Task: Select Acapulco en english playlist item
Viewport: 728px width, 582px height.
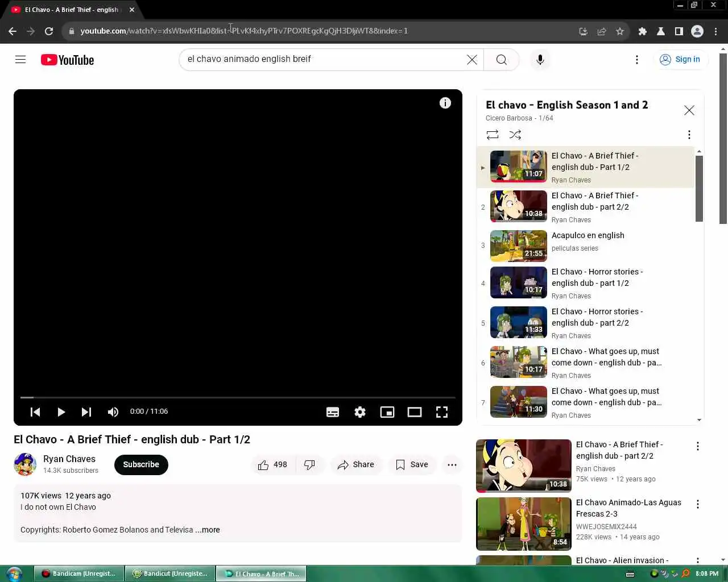Action: tap(586, 246)
